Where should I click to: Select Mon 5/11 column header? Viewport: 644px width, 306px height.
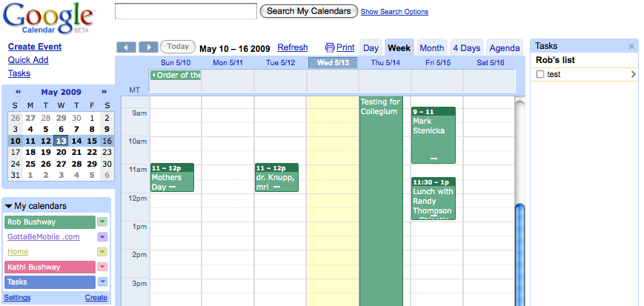(228, 63)
